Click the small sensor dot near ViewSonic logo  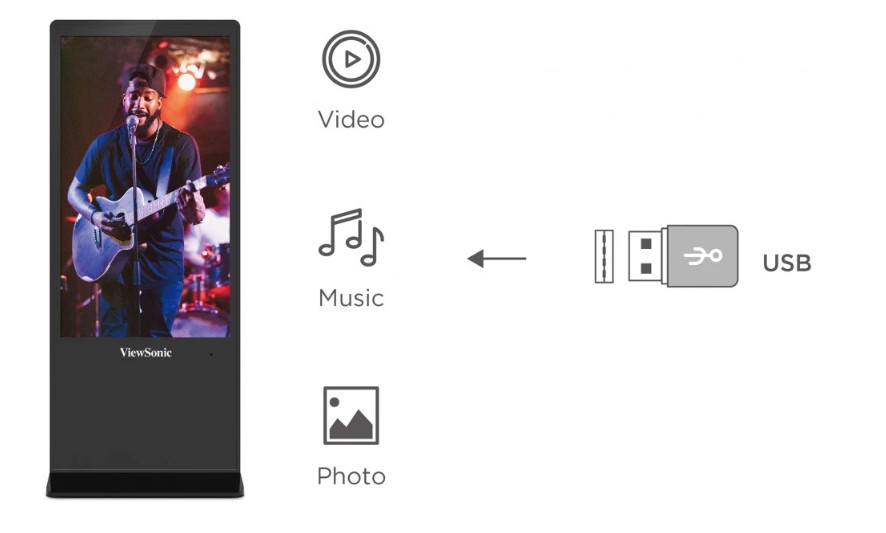[211, 354]
